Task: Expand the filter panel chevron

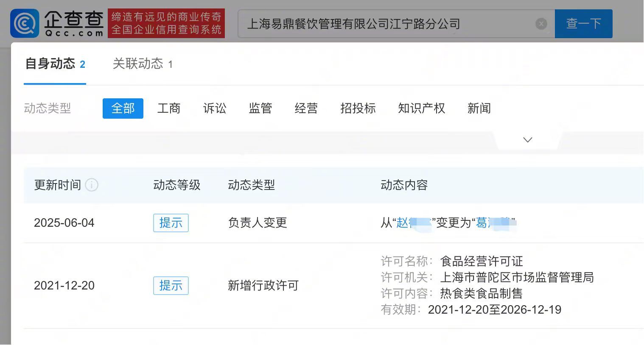Action: click(x=528, y=140)
